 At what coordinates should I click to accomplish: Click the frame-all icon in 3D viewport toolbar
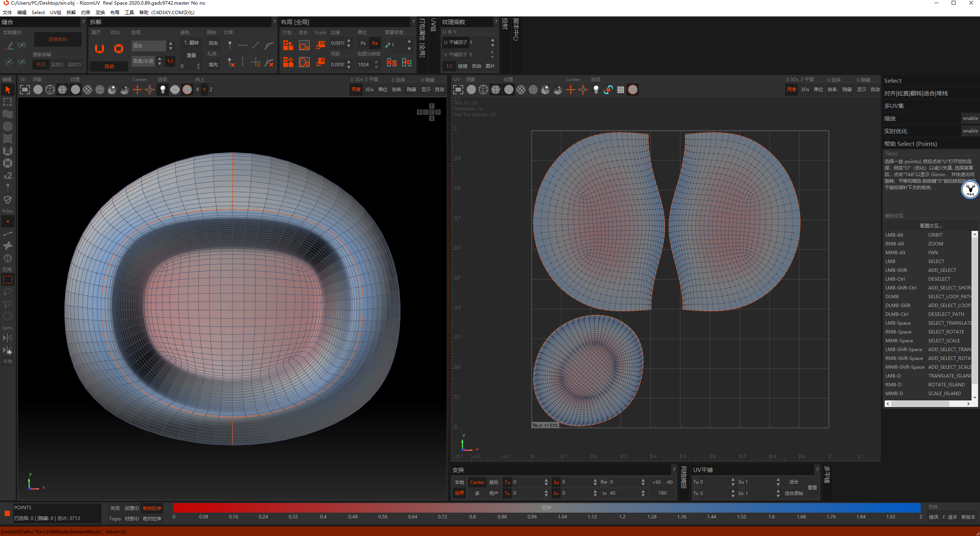click(x=25, y=90)
